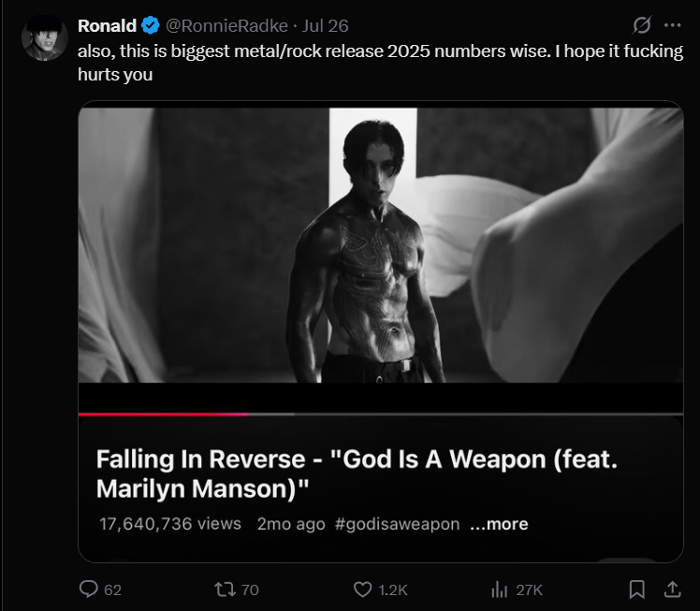Open the reply icon with 62 comments
The image size is (700, 611).
tap(88, 589)
